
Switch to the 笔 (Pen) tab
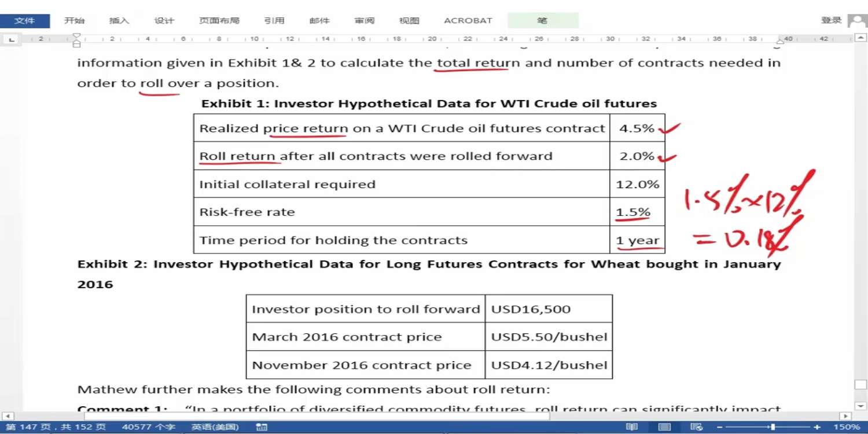tap(542, 21)
